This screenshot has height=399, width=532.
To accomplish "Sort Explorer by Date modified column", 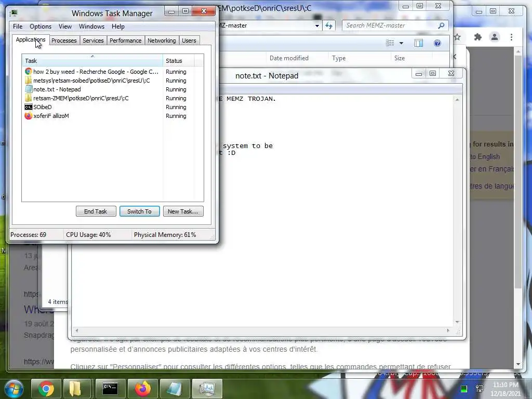I will (x=289, y=58).
